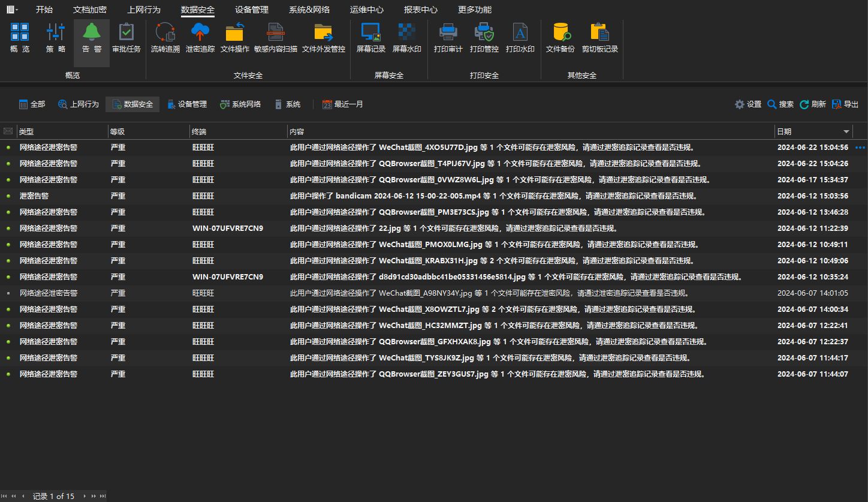Click the 日期 column sort arrow
The width and height of the screenshot is (868, 502).
(846, 131)
